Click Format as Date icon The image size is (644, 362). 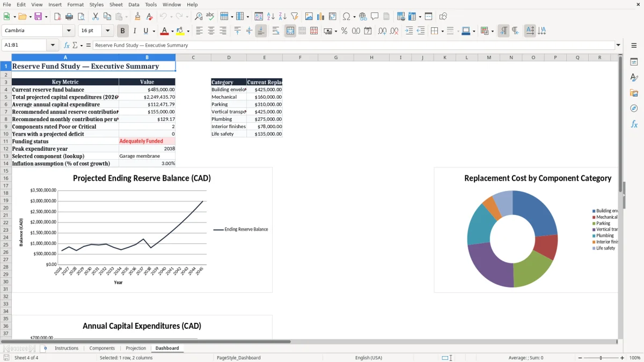click(x=368, y=31)
